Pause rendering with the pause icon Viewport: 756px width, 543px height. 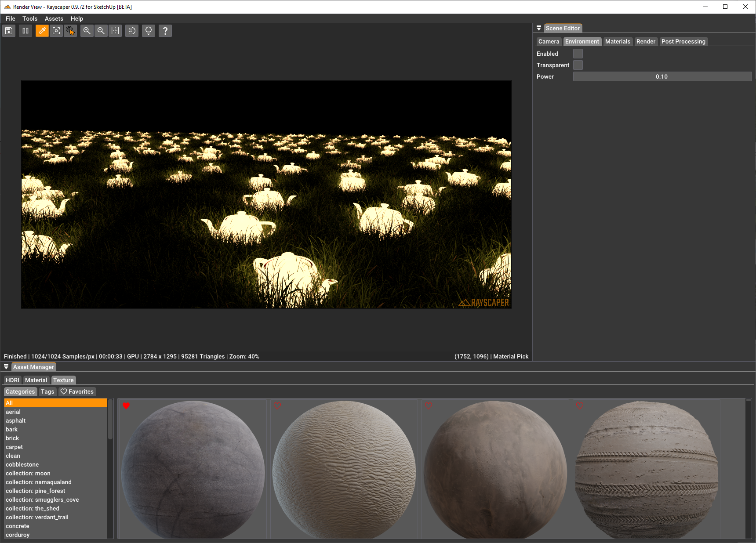tap(25, 31)
